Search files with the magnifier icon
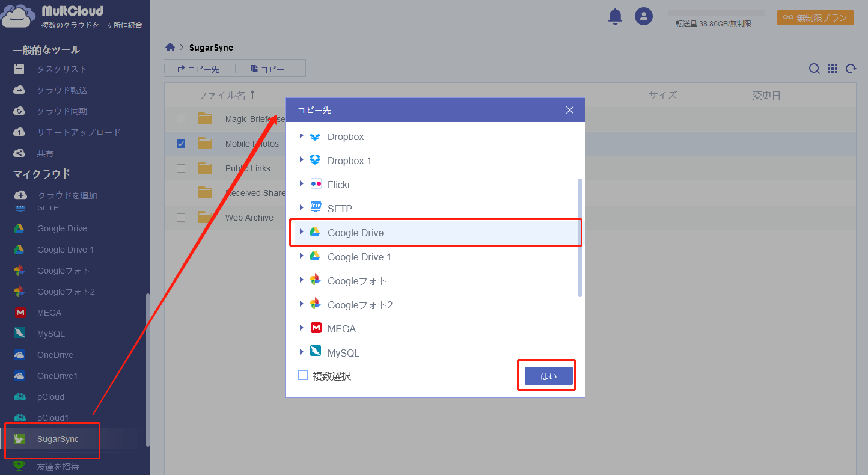This screenshot has height=475, width=868. point(814,69)
